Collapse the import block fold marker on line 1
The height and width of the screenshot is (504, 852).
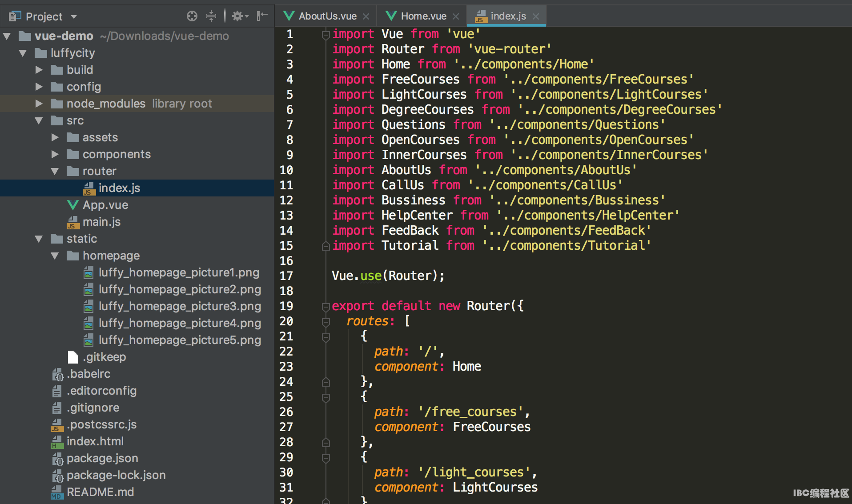(x=326, y=34)
